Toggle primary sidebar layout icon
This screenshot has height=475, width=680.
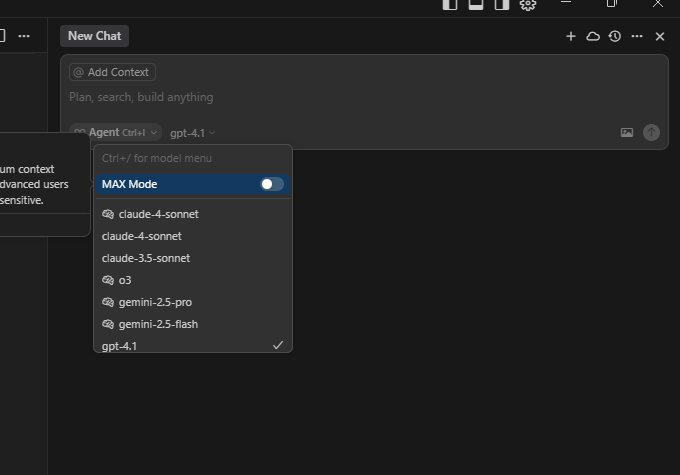450,4
